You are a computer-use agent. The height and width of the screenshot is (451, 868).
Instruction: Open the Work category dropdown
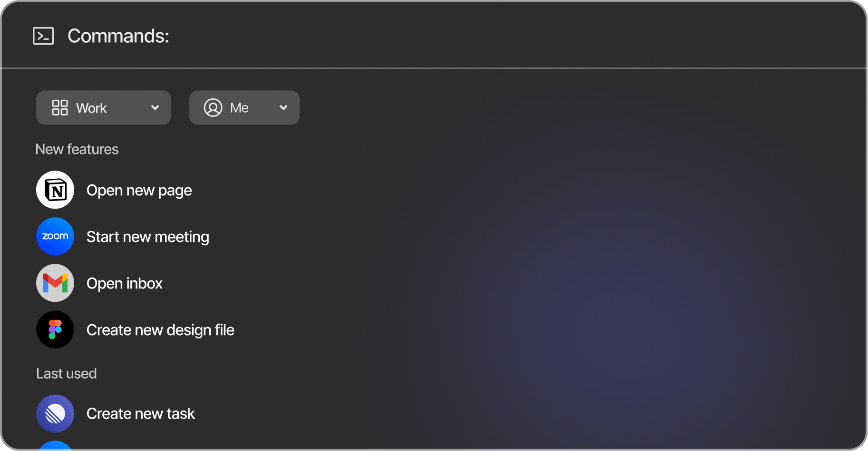pos(103,108)
